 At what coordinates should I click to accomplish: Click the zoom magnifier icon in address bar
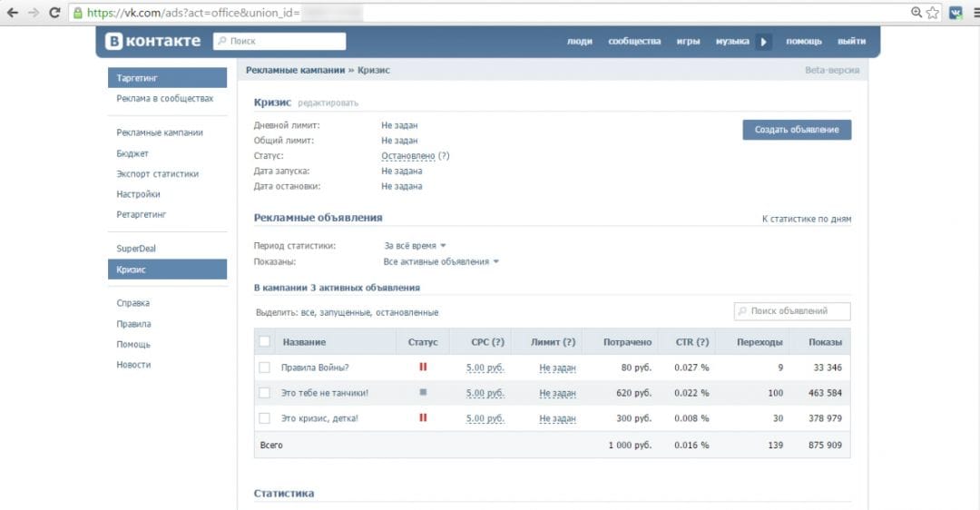click(x=916, y=13)
